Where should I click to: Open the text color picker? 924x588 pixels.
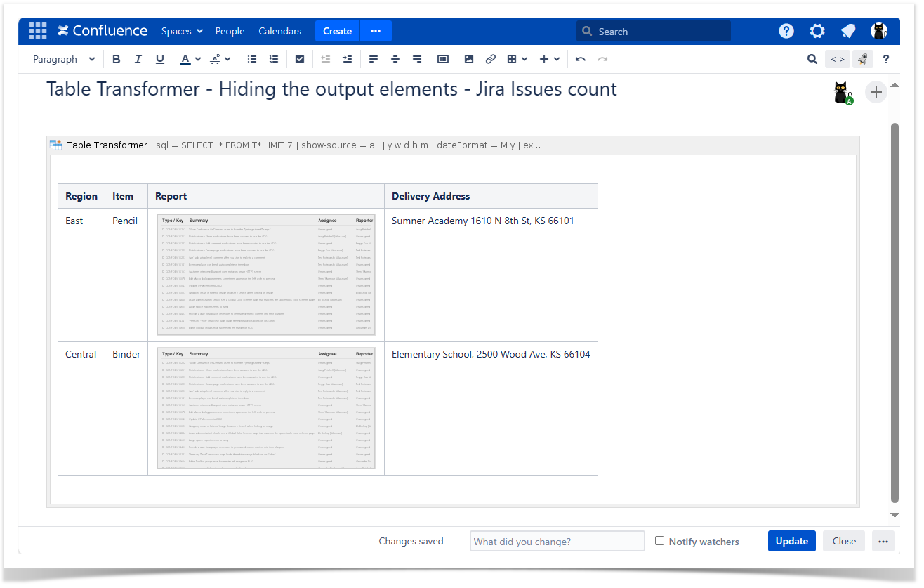click(190, 60)
